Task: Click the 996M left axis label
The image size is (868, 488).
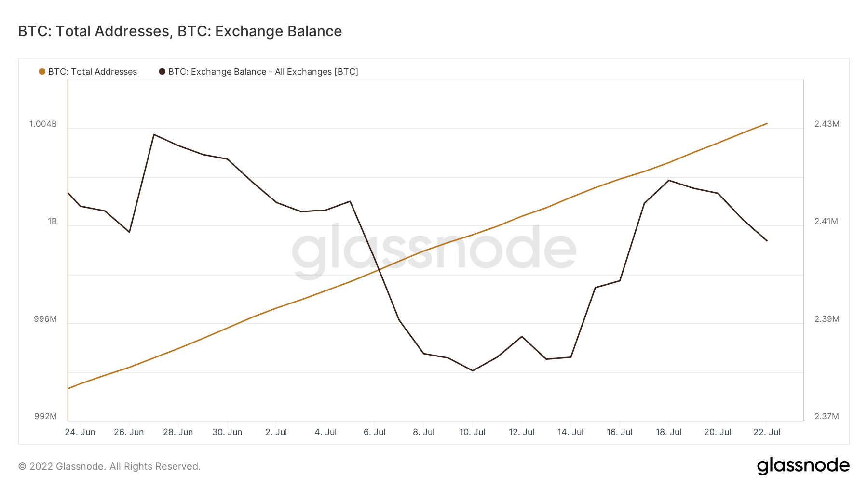Action: (x=45, y=319)
